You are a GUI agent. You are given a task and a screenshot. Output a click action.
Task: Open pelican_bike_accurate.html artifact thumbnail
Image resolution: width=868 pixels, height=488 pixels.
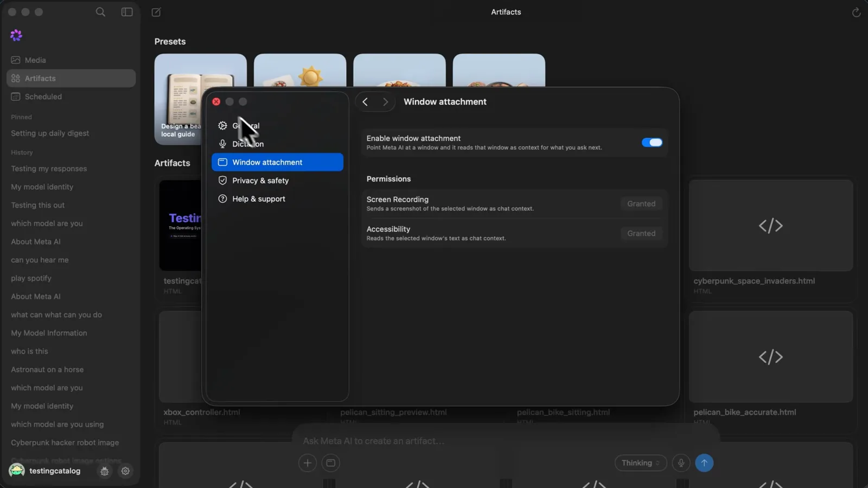[771, 357]
